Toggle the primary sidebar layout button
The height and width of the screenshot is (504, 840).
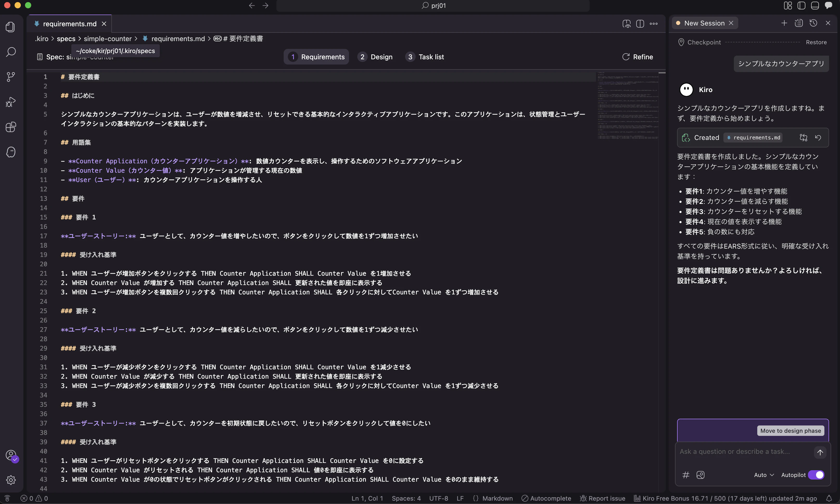click(801, 5)
